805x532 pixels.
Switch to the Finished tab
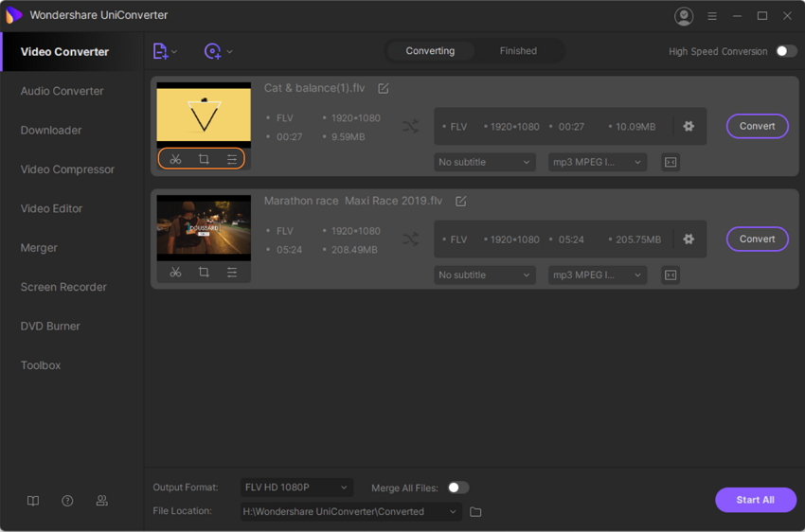[x=518, y=51]
